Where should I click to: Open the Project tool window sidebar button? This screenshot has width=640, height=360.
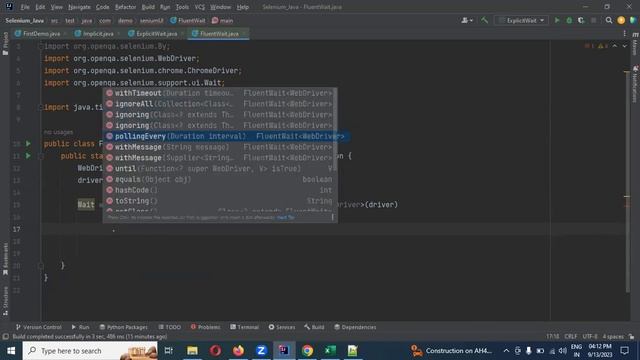5,43
